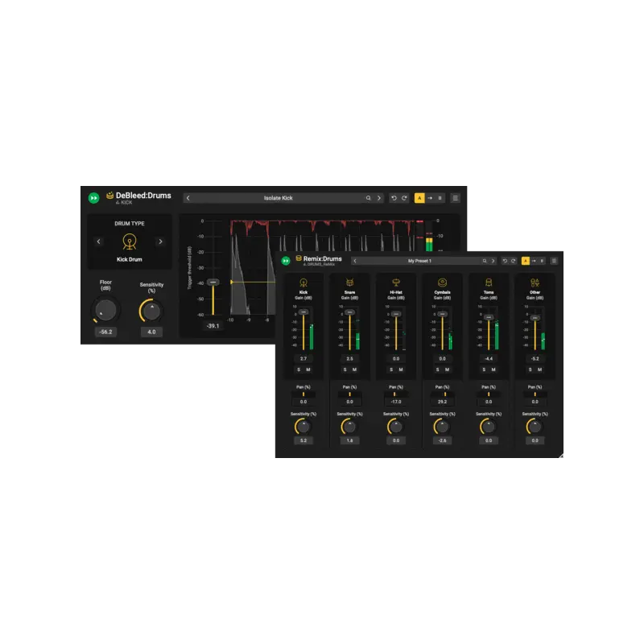
Task: Click the Hi-Hat pan slider
Action: (x=396, y=394)
